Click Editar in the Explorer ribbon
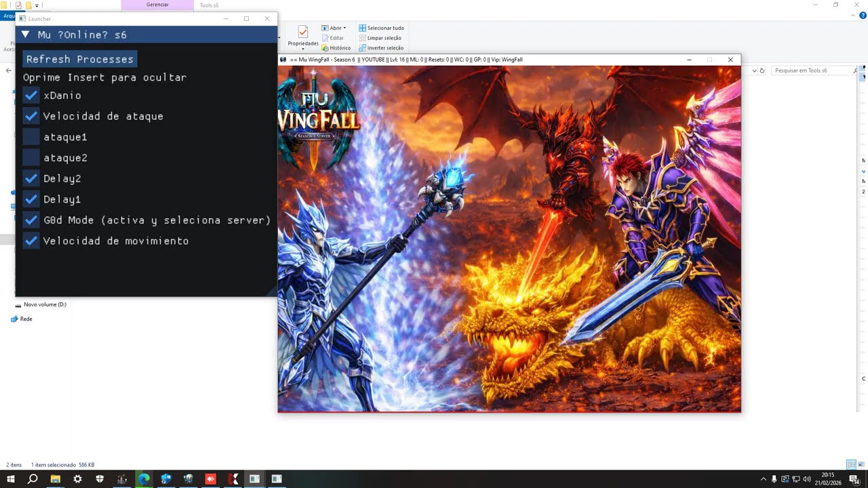This screenshot has width=868, height=488. pyautogui.click(x=332, y=38)
